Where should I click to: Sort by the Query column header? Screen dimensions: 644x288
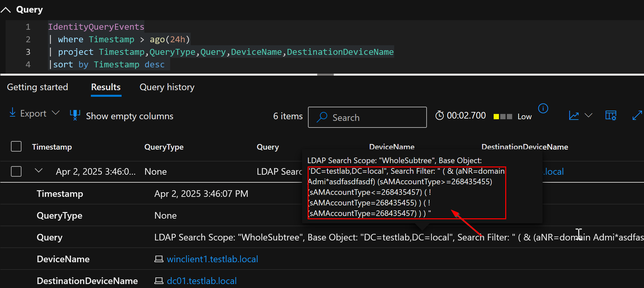268,147
